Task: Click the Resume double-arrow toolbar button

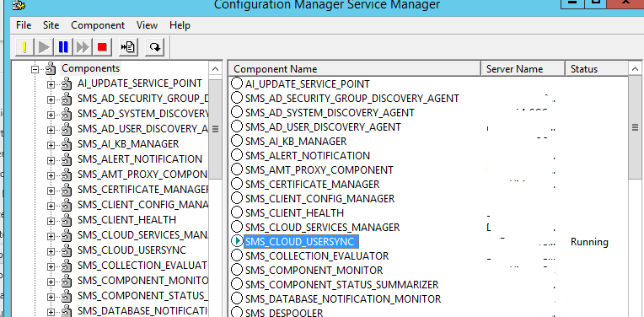Action: click(83, 47)
